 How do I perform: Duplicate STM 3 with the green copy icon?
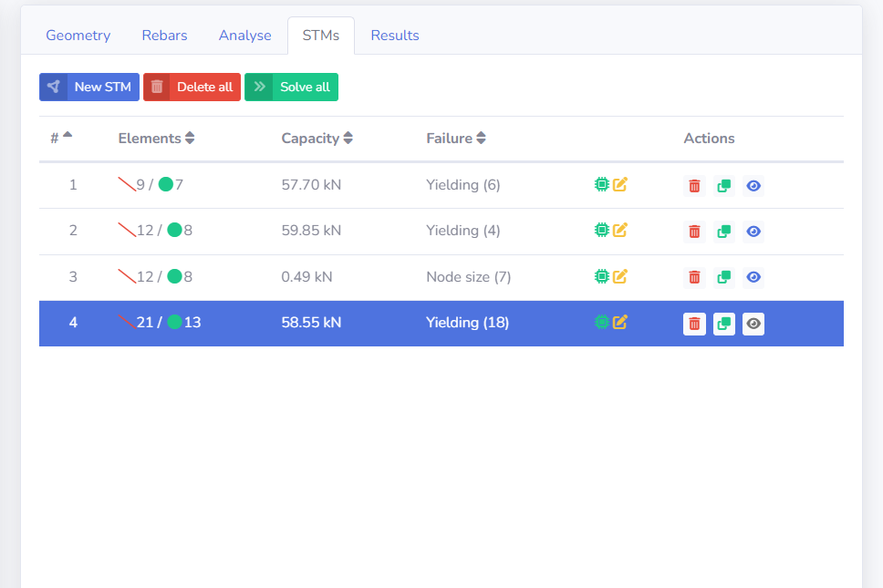tap(723, 277)
